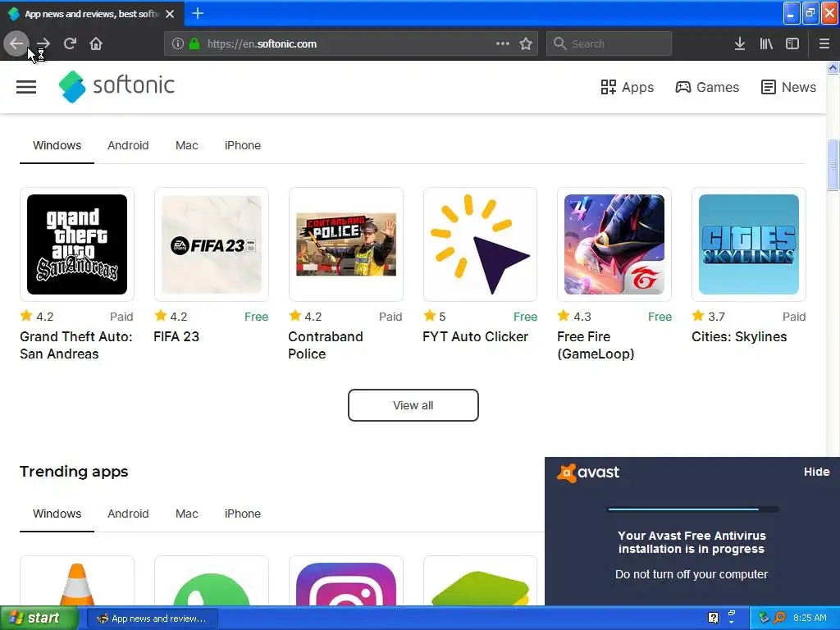The image size is (840, 630).
Task: Go back using the browser back arrow
Action: click(x=16, y=43)
